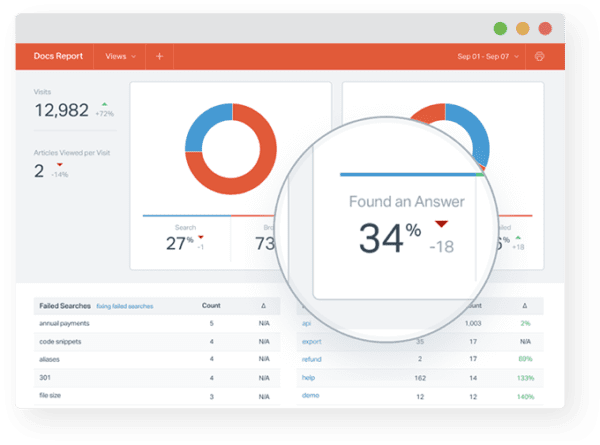Screen dimensions: 600x445
Task: Click the 2% change in the api row
Action: coord(525,323)
